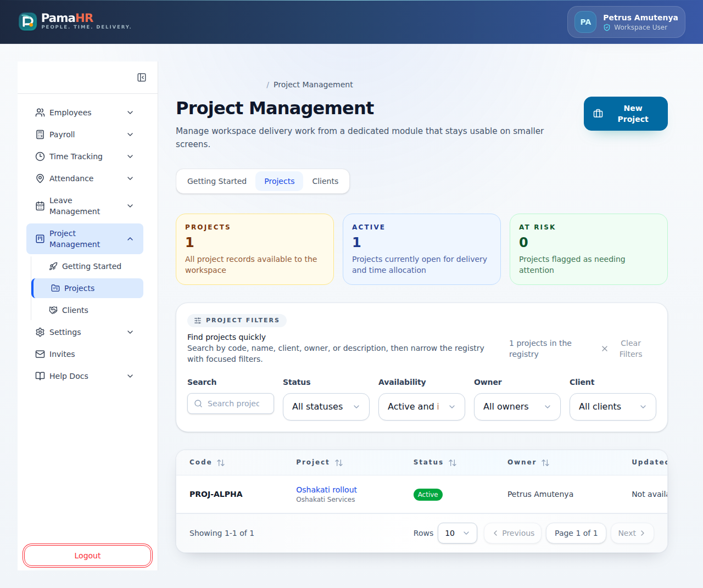This screenshot has width=703, height=588.
Task: Click the Help Docs book icon
Action: pos(40,376)
